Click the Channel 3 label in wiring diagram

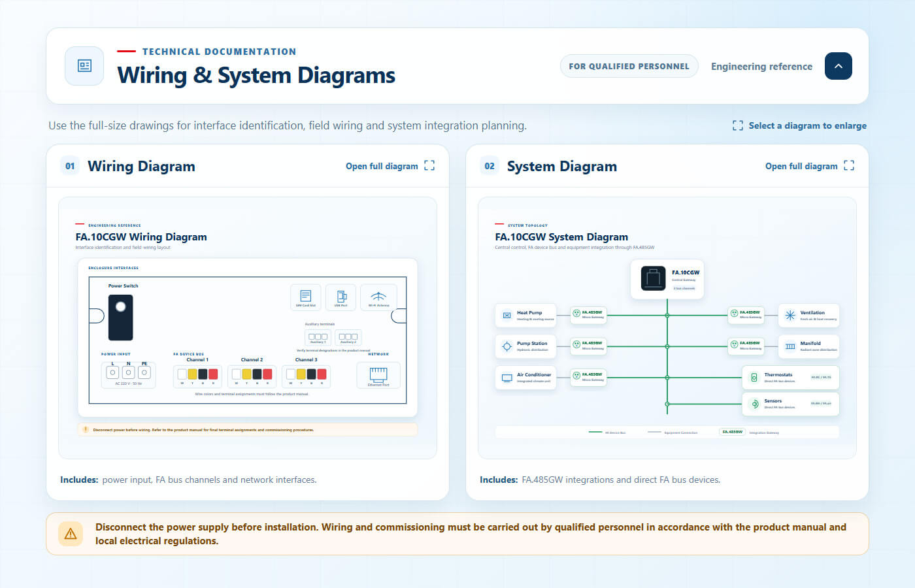[306, 359]
